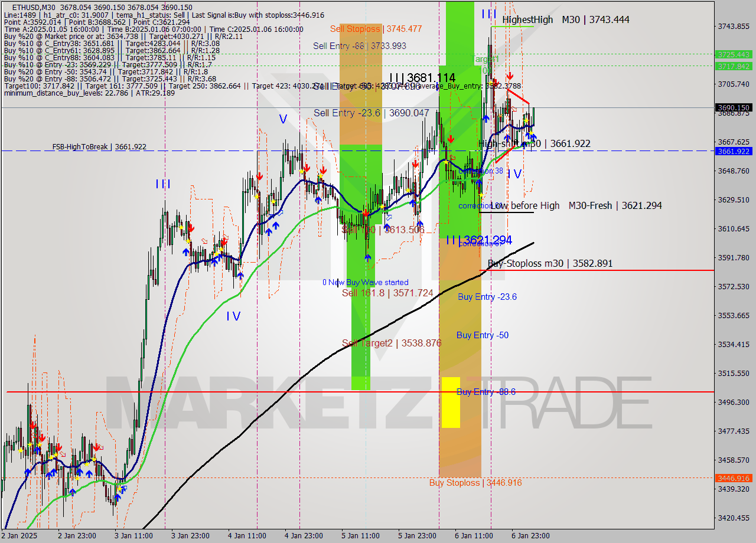Click the 3743.855 price axis value
Viewport: 756px width, 543px height.
point(734,26)
